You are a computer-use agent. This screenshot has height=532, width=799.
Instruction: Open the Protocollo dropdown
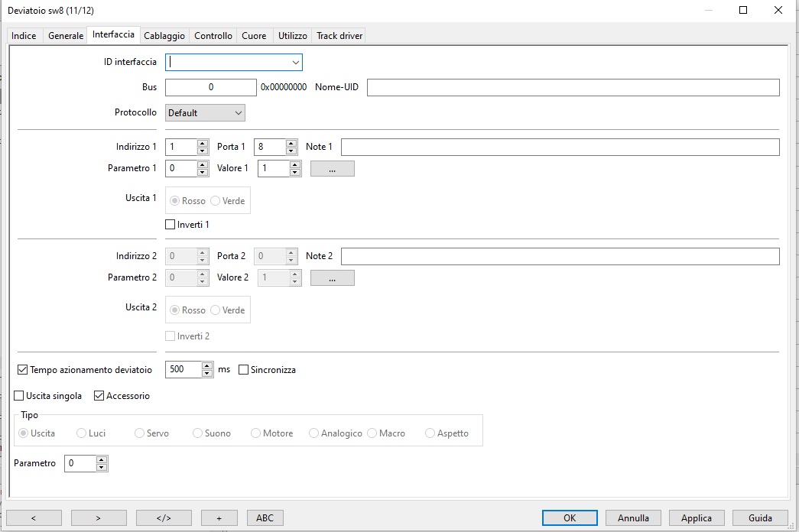pyautogui.click(x=238, y=113)
